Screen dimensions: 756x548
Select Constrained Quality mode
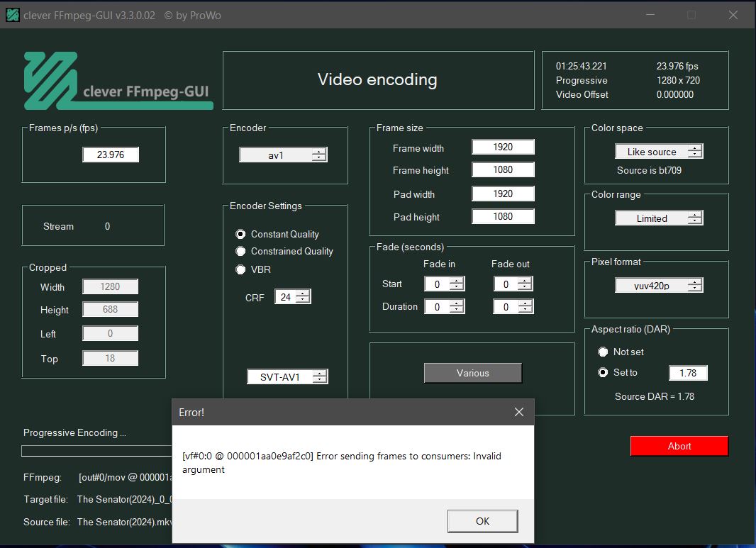coord(240,251)
